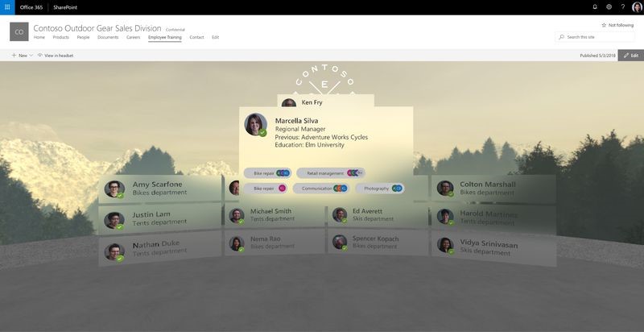This screenshot has width=644, height=332.
Task: Click Vidya Srinivasan's avatar photo
Action: pyautogui.click(x=445, y=245)
